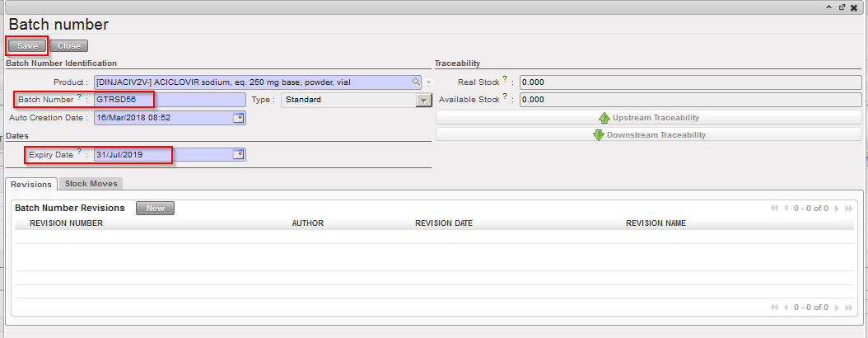Open the small arrow menu beside Product field

coord(428,82)
